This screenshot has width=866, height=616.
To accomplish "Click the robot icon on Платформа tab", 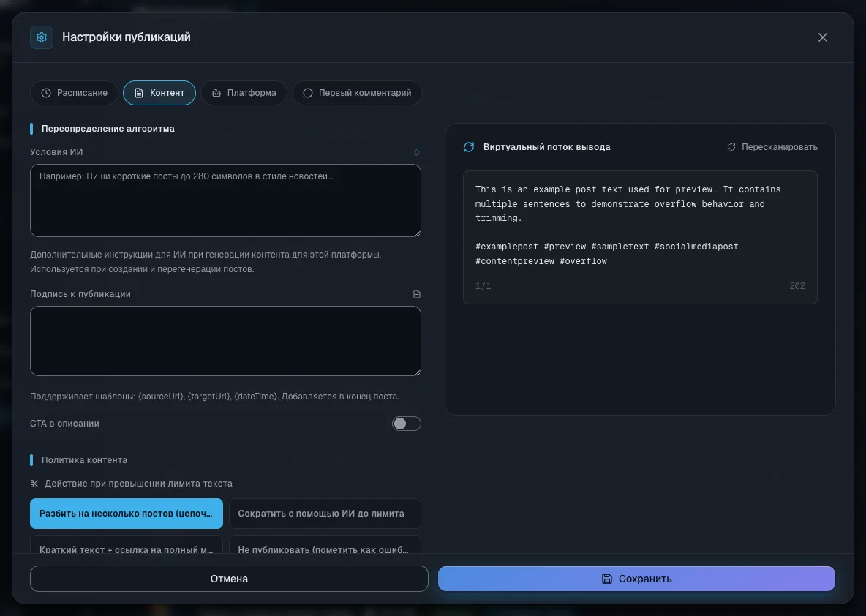I will (217, 93).
